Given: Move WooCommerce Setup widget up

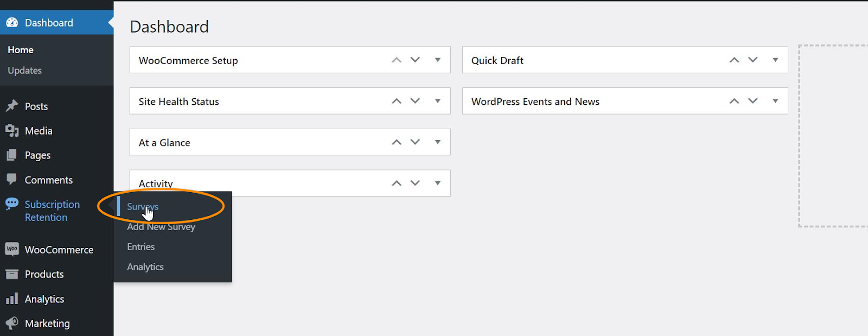Looking at the screenshot, I should (397, 60).
